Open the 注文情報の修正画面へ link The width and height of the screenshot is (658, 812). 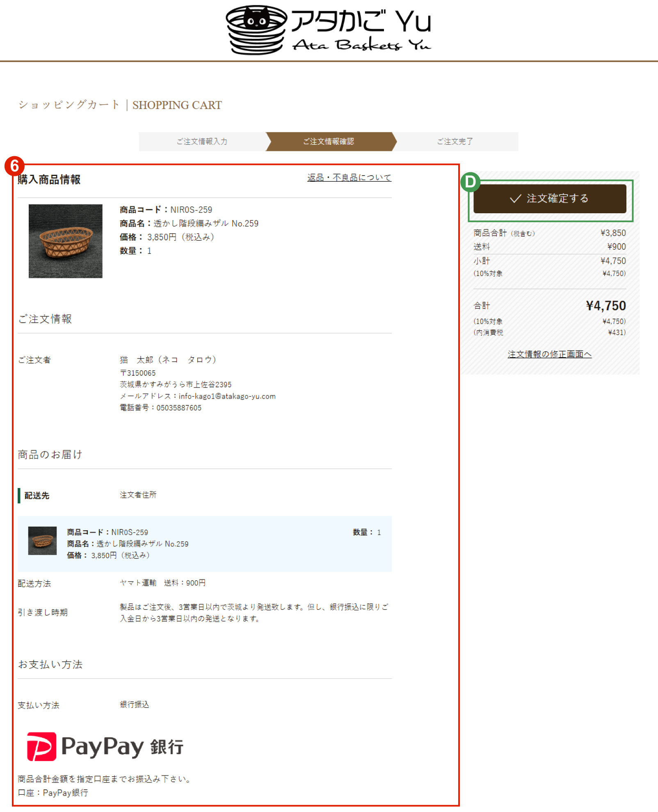tap(550, 354)
